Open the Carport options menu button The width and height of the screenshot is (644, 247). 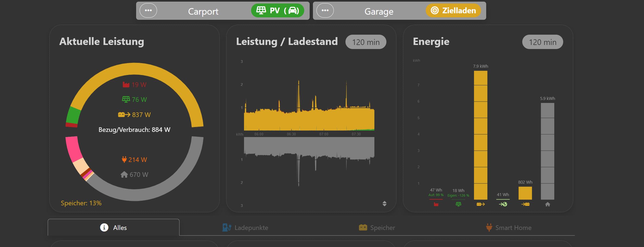tap(148, 11)
